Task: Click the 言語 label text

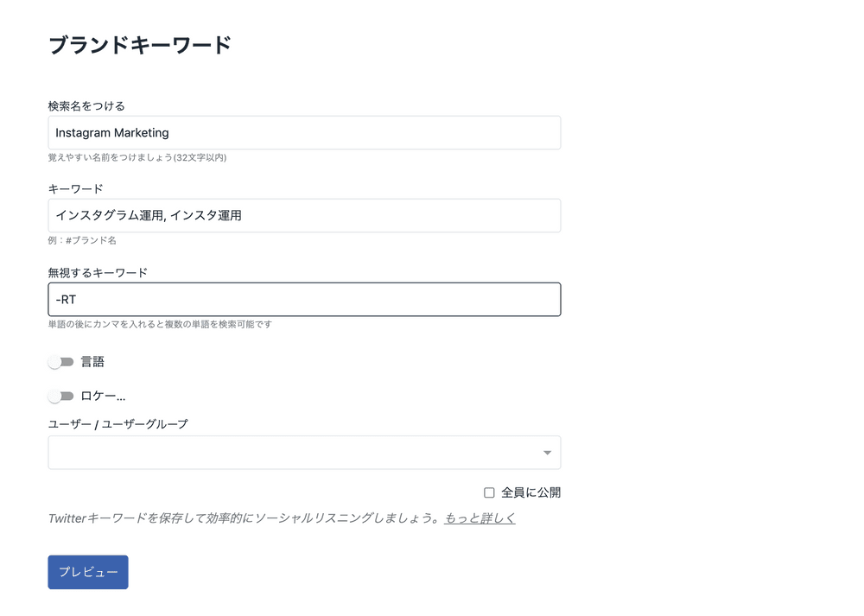Action: (x=92, y=362)
